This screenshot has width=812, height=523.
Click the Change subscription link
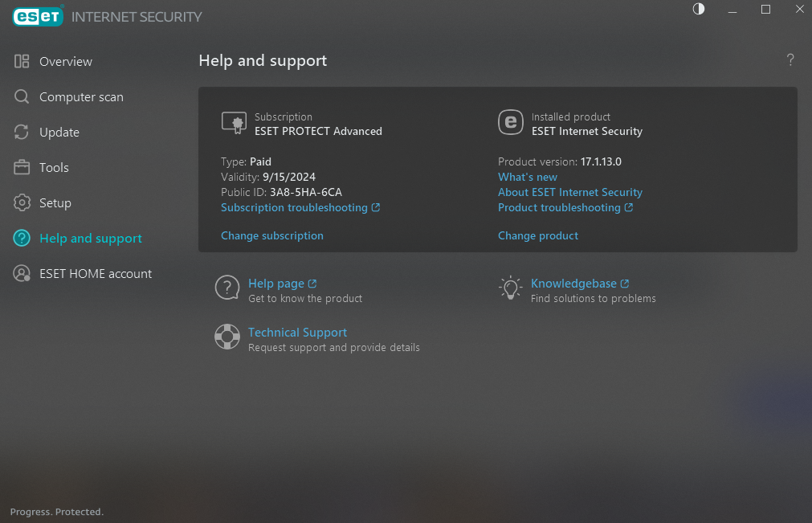271,235
